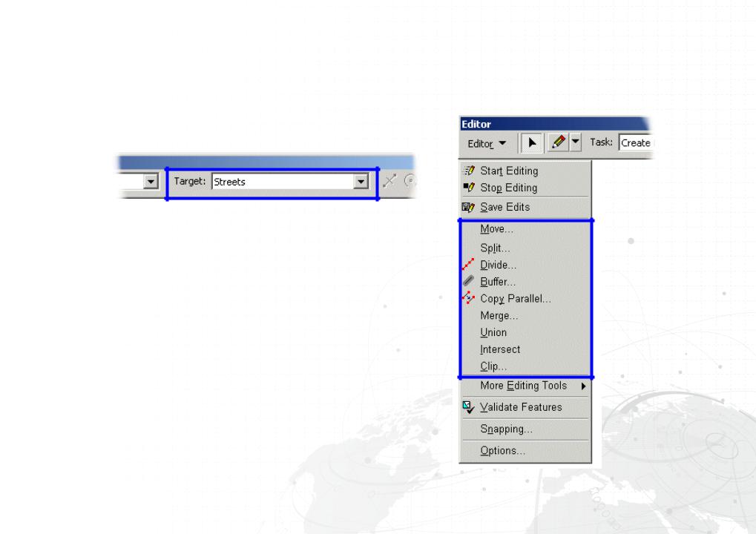Viewport: 756px width, 534px height.
Task: Open Snapping... settings from menu
Action: click(525, 429)
